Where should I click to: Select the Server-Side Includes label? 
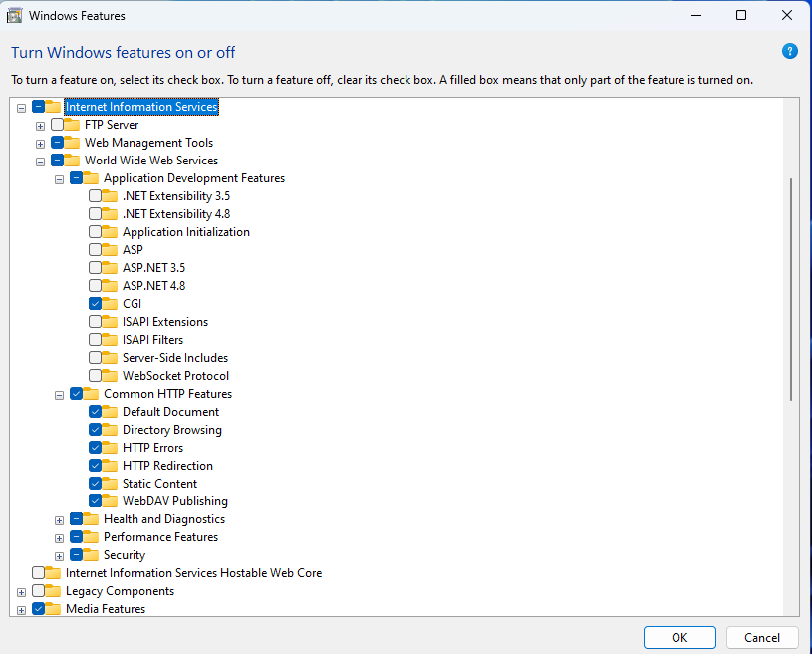coord(175,358)
